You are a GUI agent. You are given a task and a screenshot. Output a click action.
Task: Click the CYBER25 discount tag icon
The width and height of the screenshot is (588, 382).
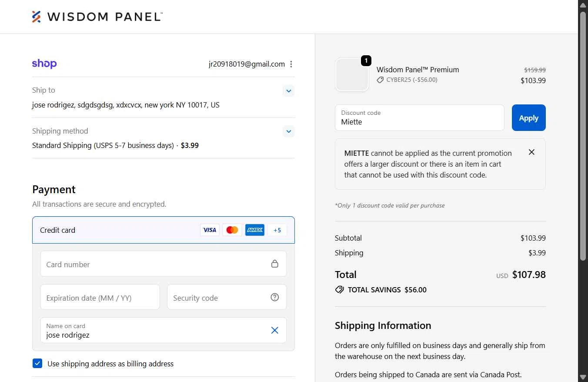pos(380,80)
